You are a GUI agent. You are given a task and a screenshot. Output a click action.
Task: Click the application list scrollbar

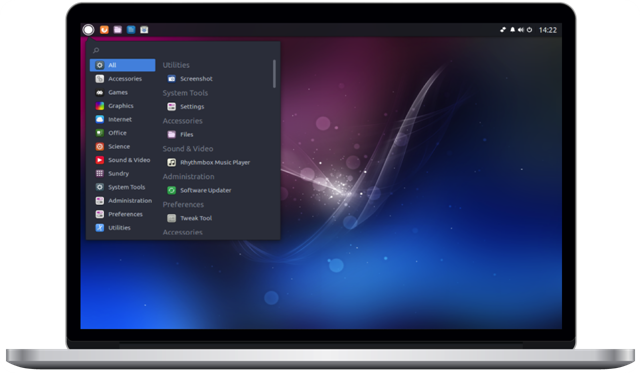click(274, 74)
